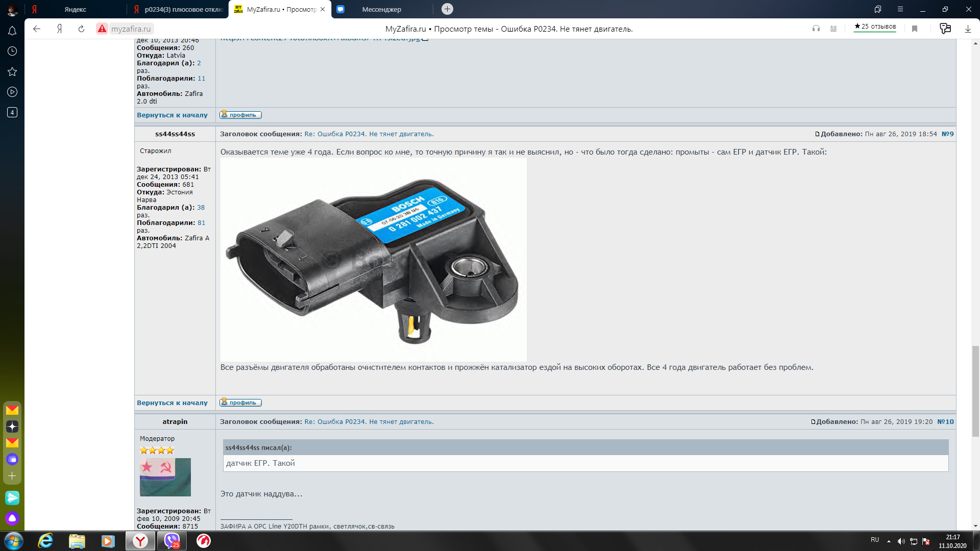Open the passwords and cards manager icon
Screen dimensions: 980x551
pyautogui.click(x=945, y=29)
